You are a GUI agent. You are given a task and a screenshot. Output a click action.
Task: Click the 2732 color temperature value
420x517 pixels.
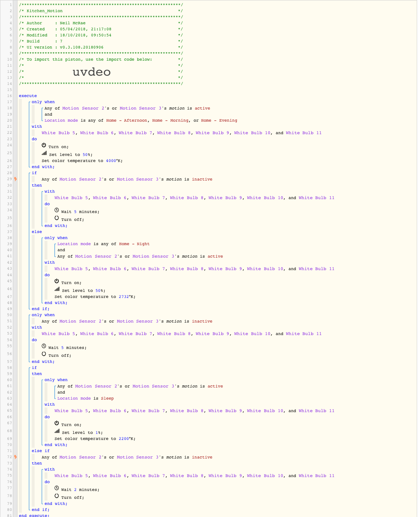pyautogui.click(x=124, y=297)
